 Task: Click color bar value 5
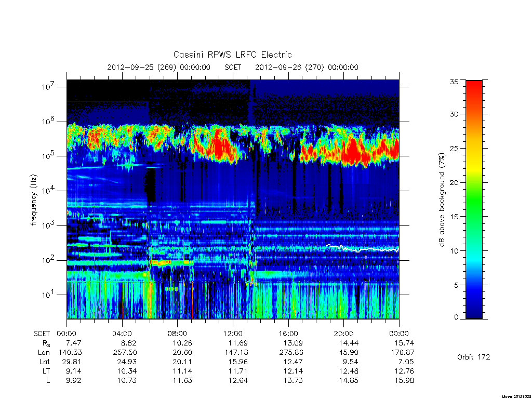click(456, 285)
